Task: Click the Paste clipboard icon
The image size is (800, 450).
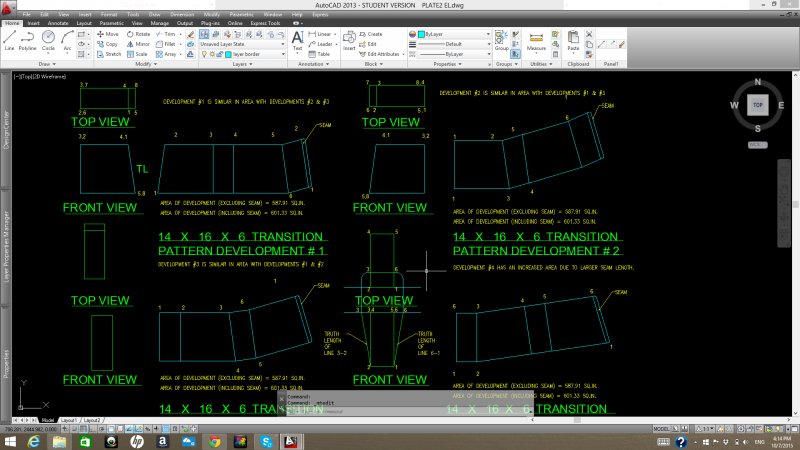Action: [573, 40]
